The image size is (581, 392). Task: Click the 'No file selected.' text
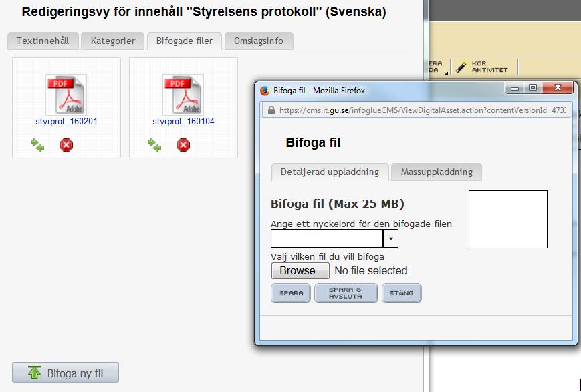click(372, 271)
